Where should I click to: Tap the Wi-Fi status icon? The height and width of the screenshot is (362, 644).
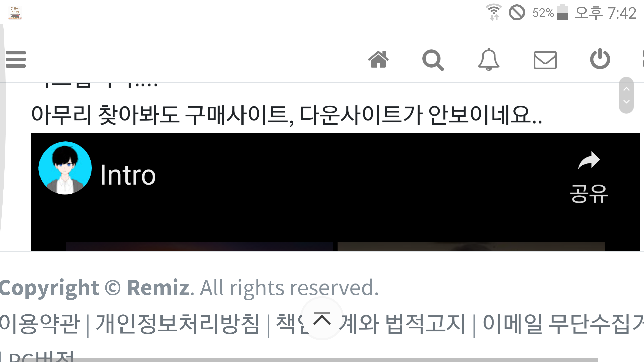click(494, 12)
